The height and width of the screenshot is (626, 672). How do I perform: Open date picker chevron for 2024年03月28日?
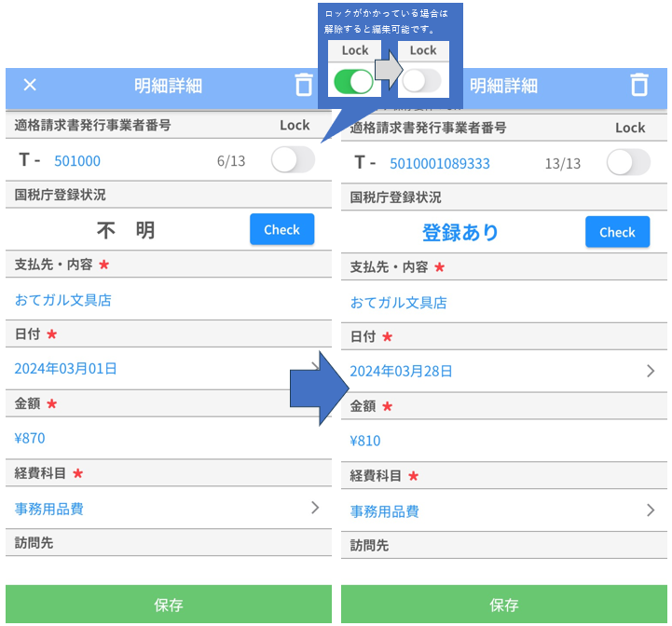[651, 371]
